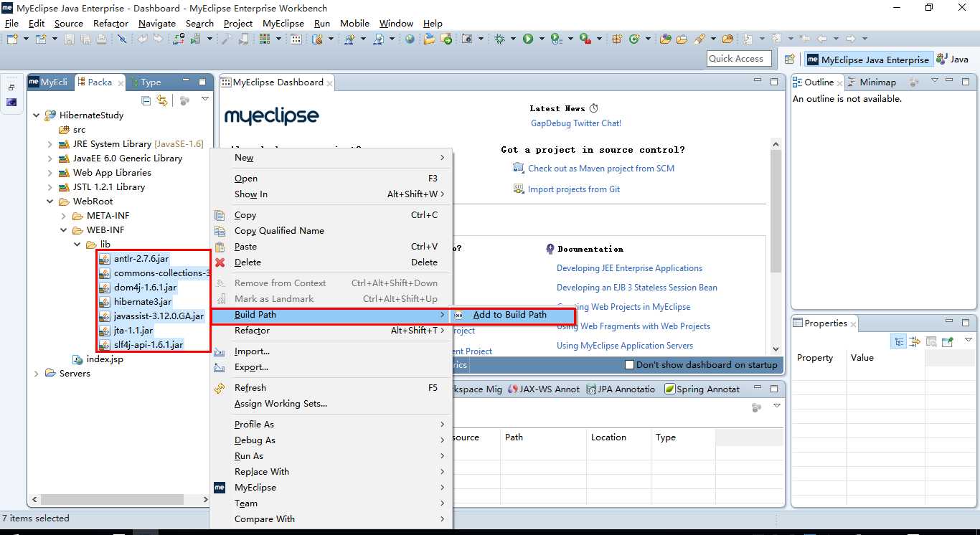Collapse the WebRoot folder
980x535 pixels.
tap(50, 202)
